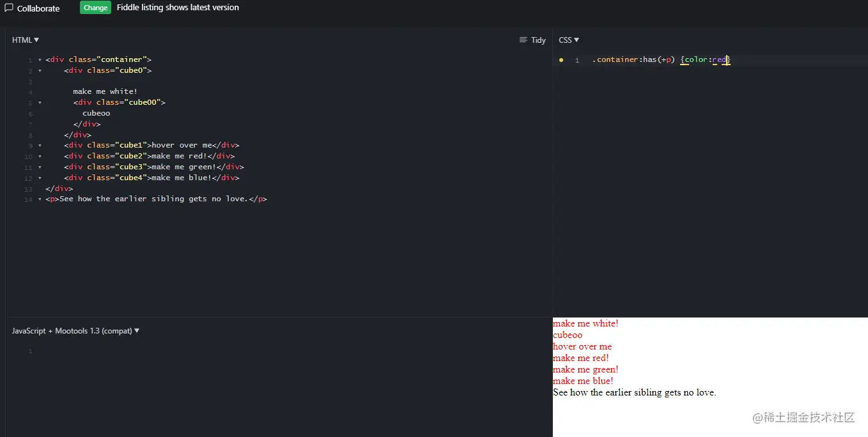Click the 'red' color value in CSS editor

coord(719,59)
